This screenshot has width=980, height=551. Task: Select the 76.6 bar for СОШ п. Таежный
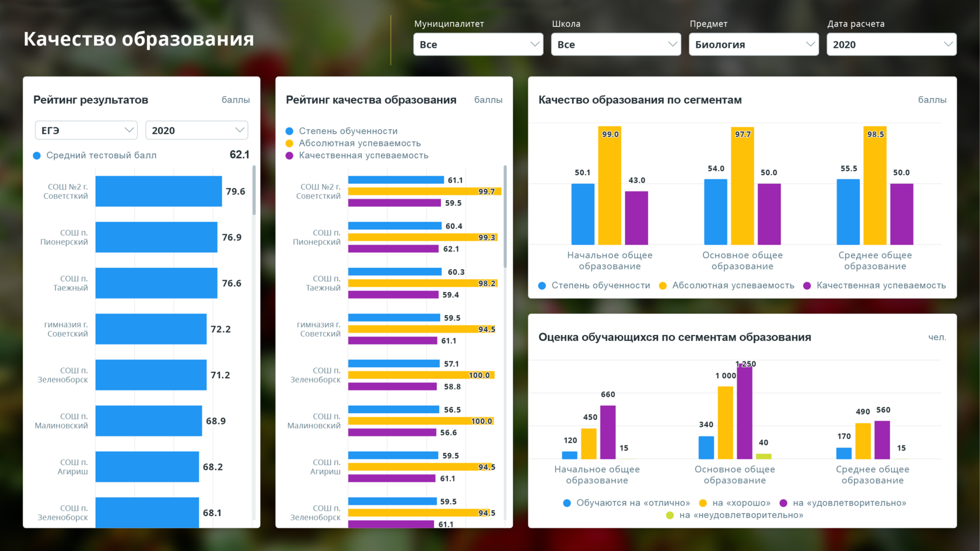(156, 283)
